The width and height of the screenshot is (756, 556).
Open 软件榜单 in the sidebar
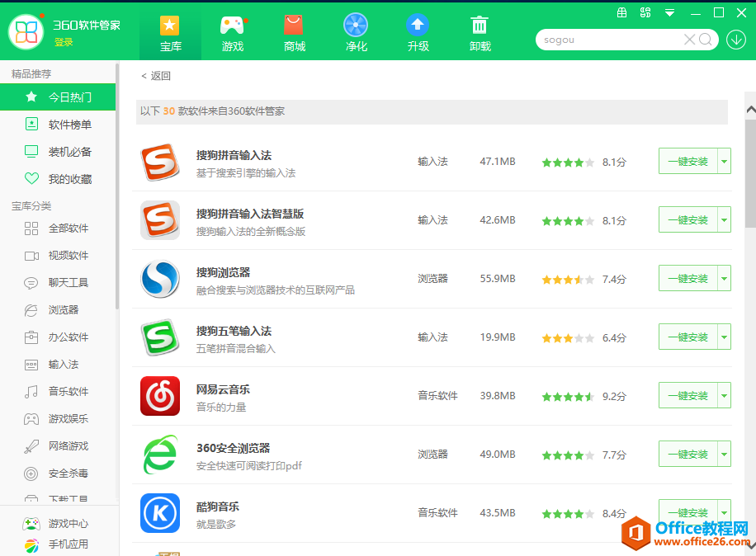point(58,125)
